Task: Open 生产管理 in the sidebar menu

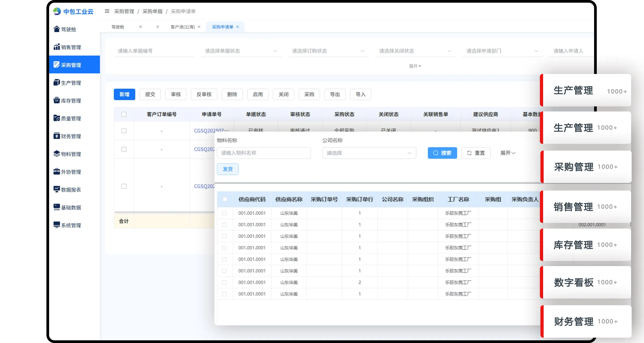Action: tap(71, 83)
